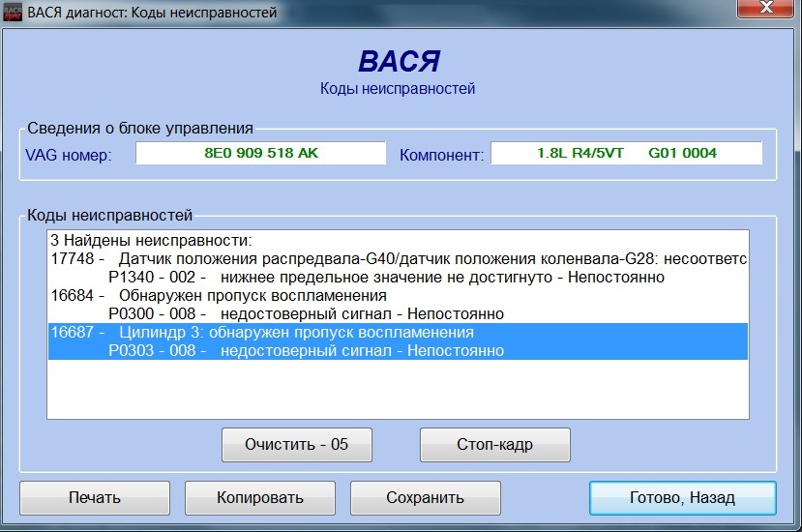The height and width of the screenshot is (532, 802).
Task: Click the ВАСЯ app icon in title bar
Action: click(x=13, y=12)
